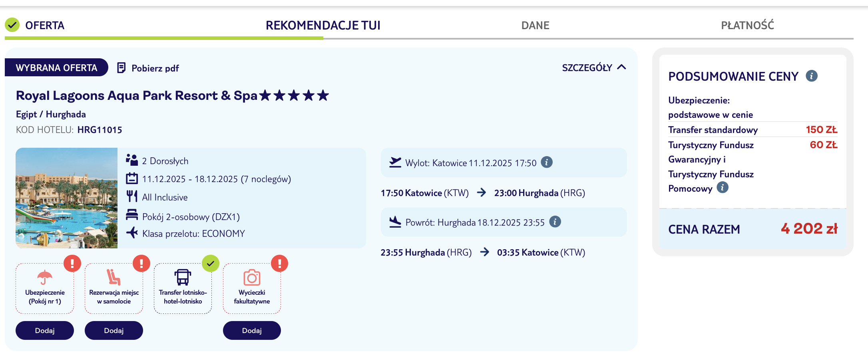Screen dimensions: 868x357
Task: Click the Royal Lagoons hotel name heading
Action: [x=136, y=96]
